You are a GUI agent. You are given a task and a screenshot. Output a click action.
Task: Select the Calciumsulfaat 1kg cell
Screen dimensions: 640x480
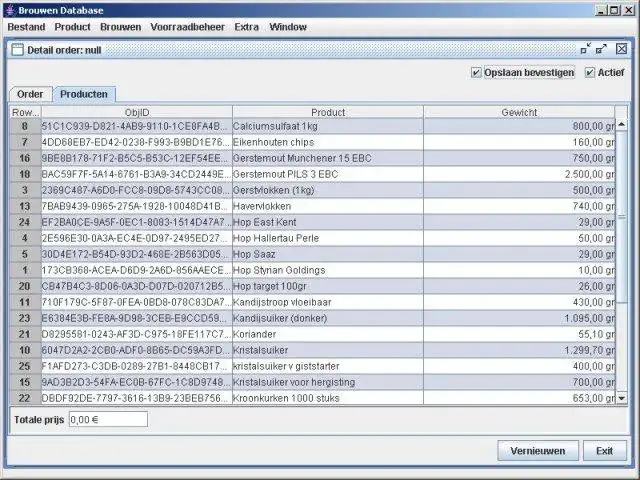[328, 126]
